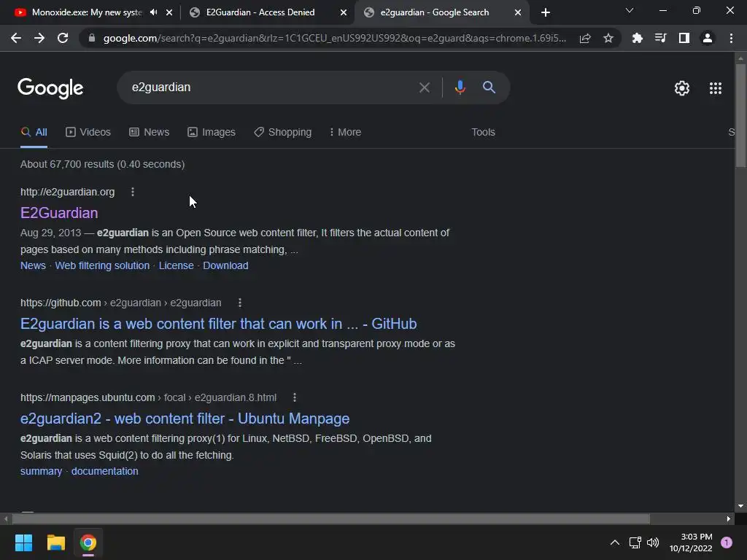The width and height of the screenshot is (747, 560).
Task: Close the Monoxide.exe YouTube tab
Action: [x=169, y=12]
